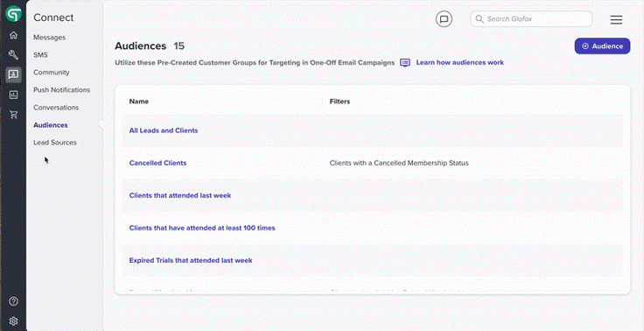Viewport: 644px width, 331px height.
Task: Open the Conversations section
Action: pyautogui.click(x=56, y=108)
